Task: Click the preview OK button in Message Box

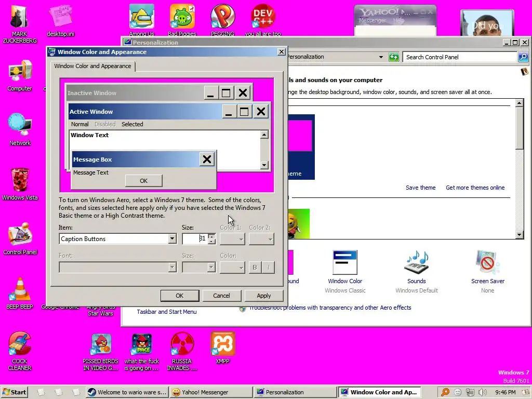Action: pos(144,181)
